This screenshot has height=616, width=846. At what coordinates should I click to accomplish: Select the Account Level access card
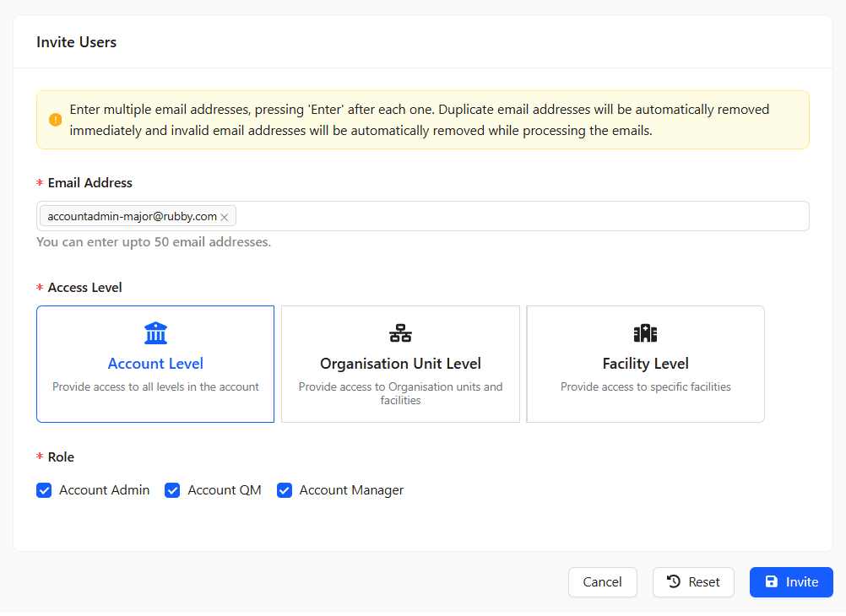[x=155, y=364]
